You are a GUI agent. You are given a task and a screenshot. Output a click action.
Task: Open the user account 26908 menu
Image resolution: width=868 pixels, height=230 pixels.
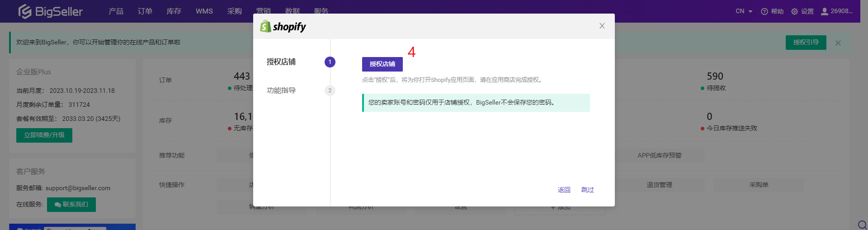pyautogui.click(x=837, y=11)
